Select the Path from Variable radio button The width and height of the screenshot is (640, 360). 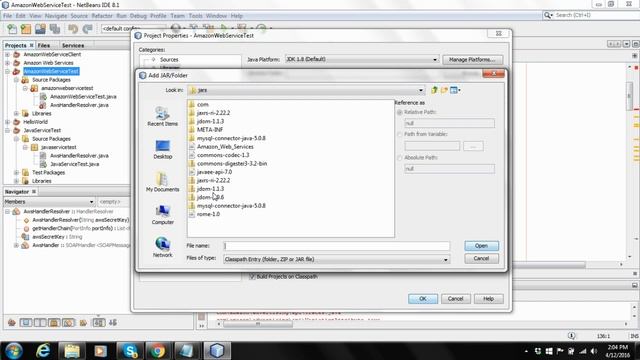click(x=400, y=134)
